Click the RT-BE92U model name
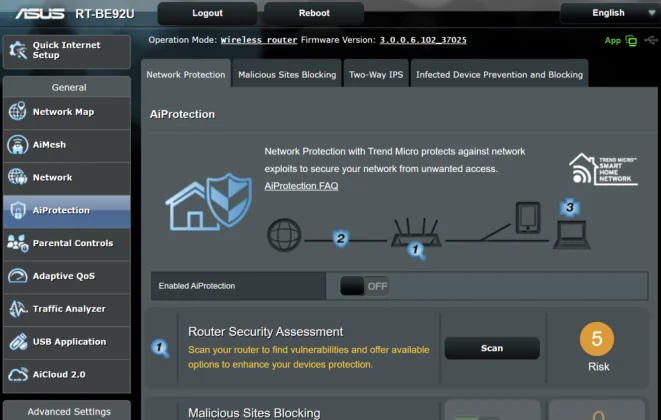Screen dimensions: 661x420 click(105, 14)
